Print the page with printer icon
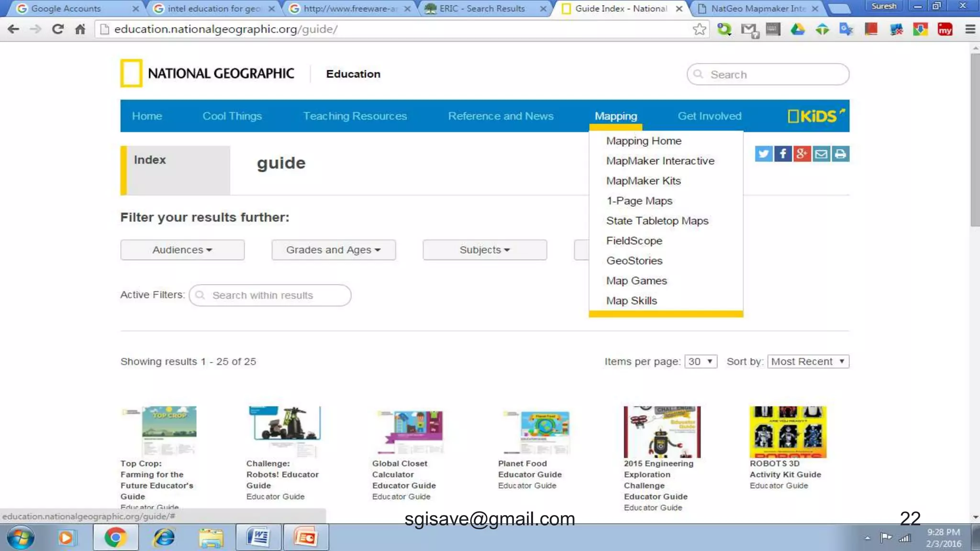The image size is (980, 551). point(840,154)
